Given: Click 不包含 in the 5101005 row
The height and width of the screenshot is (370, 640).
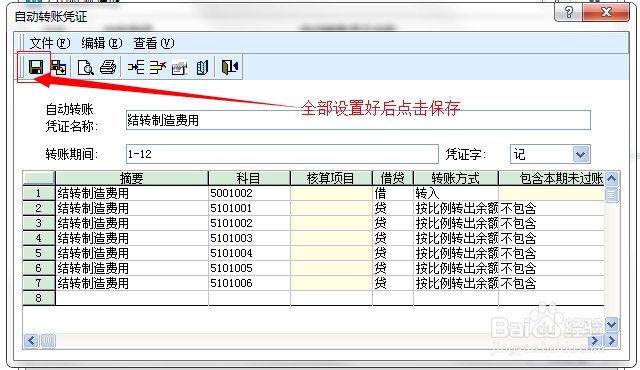Looking at the screenshot, I should (x=551, y=268).
